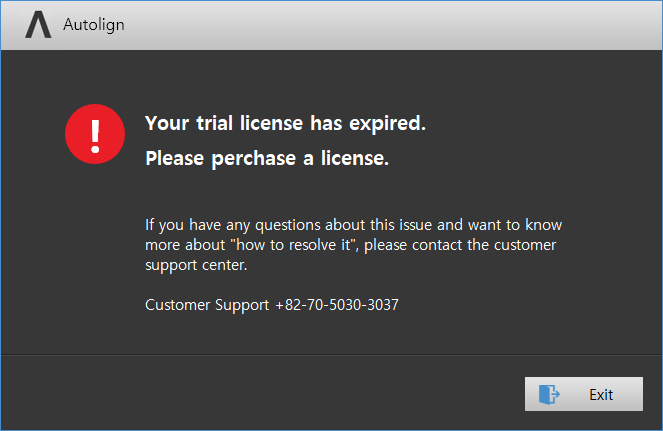Click the phone number +82-70-5030-3037
Image resolution: width=663 pixels, height=431 pixels.
click(337, 305)
